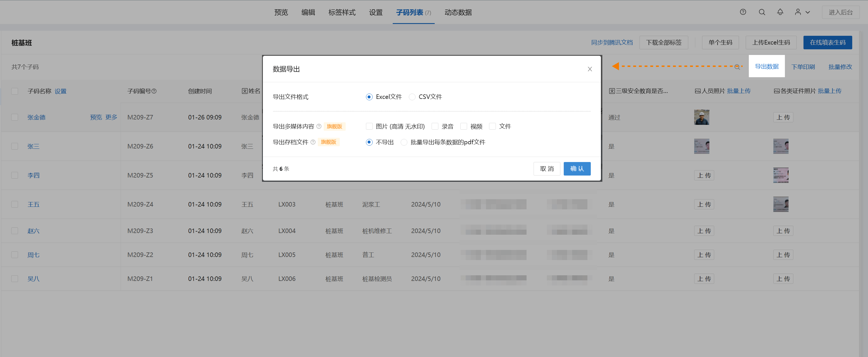Select the Excel文件 radio button
868x357 pixels.
click(x=369, y=97)
